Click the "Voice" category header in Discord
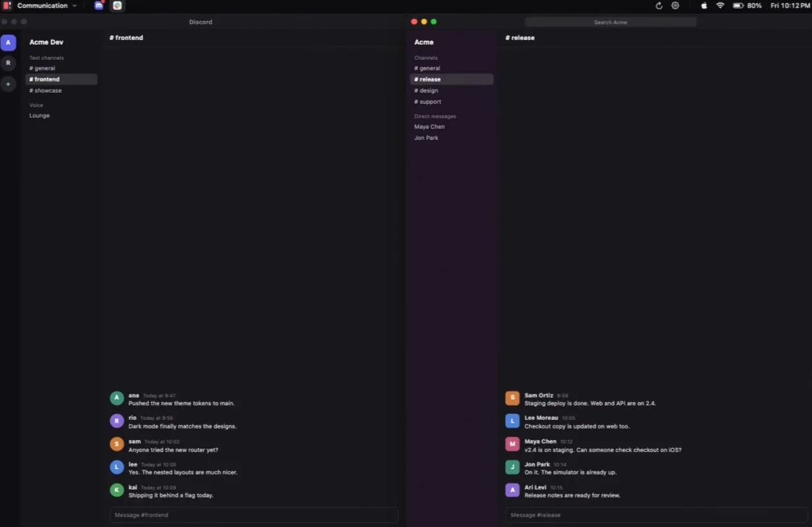Image resolution: width=812 pixels, height=527 pixels. pyautogui.click(x=36, y=105)
